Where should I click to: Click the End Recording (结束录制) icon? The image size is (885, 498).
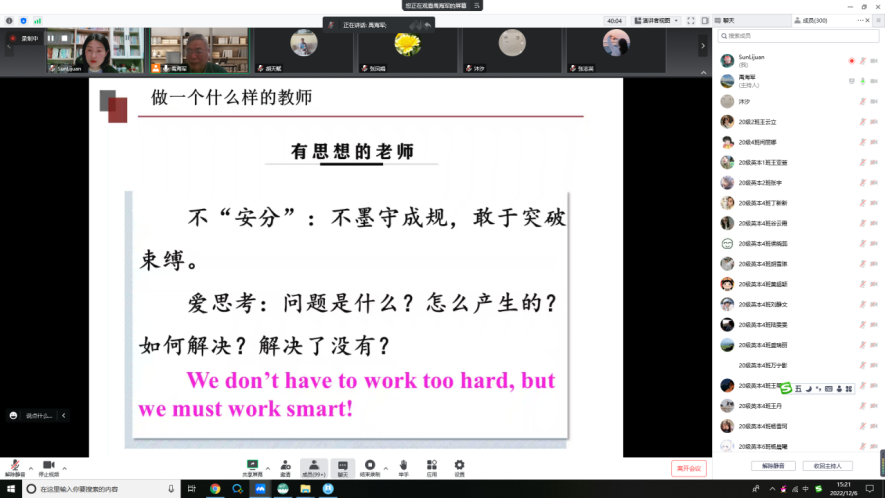(370, 465)
